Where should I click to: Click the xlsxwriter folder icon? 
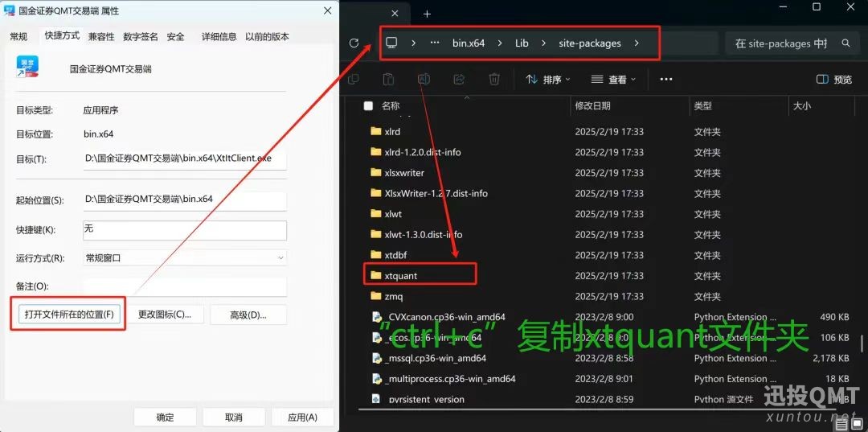pyautogui.click(x=376, y=173)
